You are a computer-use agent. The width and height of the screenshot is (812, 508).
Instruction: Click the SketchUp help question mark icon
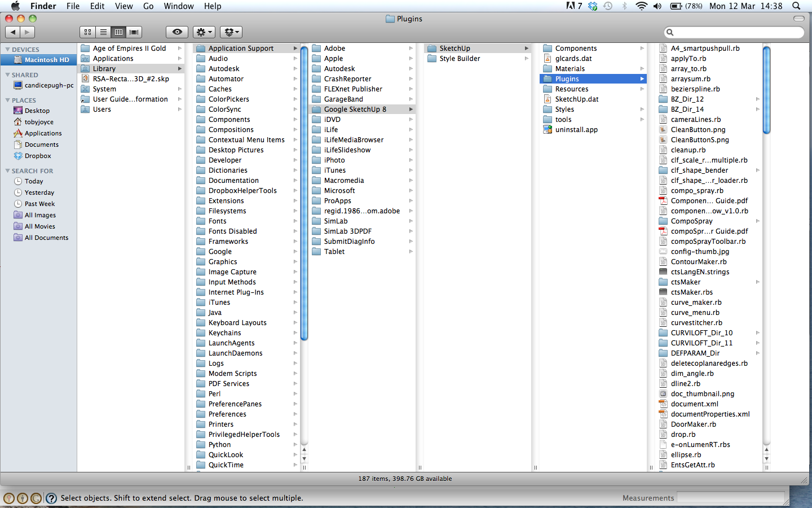pyautogui.click(x=51, y=498)
